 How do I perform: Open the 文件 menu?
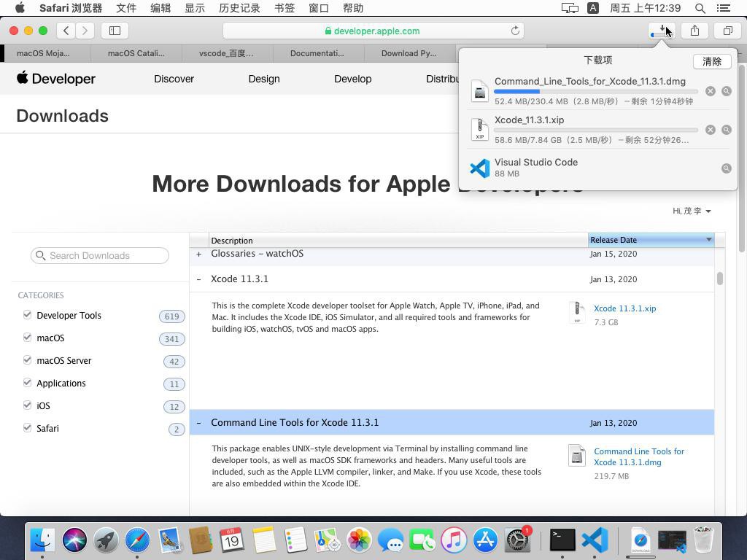(126, 8)
